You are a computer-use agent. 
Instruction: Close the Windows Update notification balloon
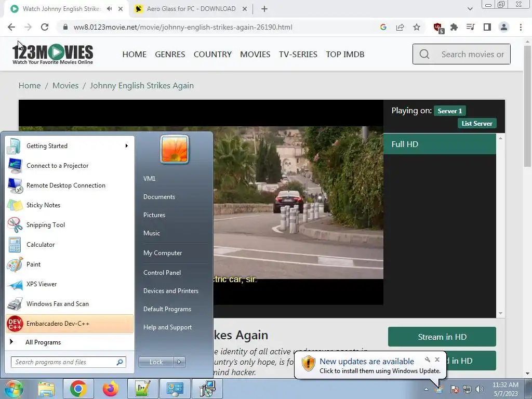[437, 360]
